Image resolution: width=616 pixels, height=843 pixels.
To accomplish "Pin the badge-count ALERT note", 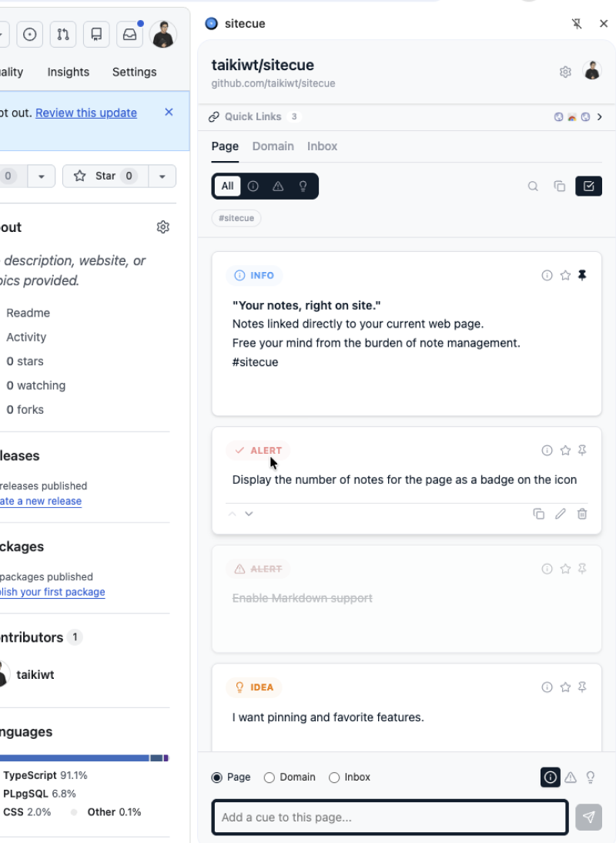I will (582, 451).
